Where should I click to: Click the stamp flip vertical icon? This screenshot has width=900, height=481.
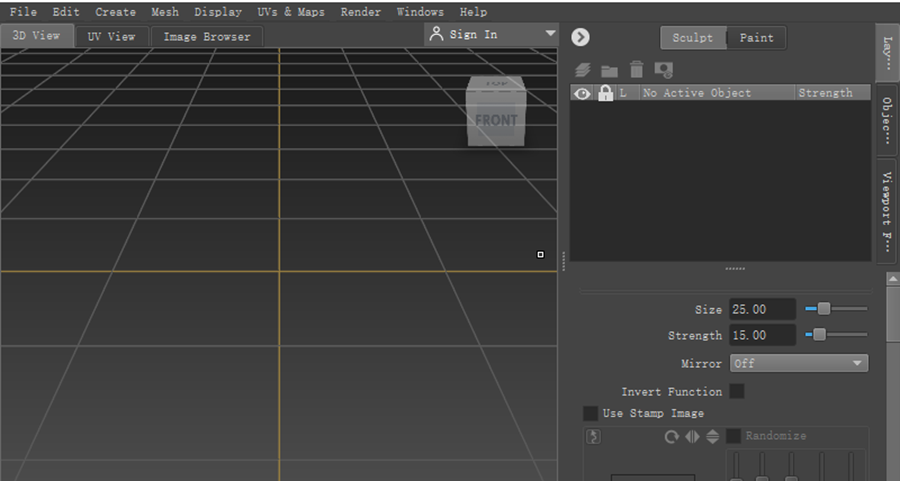pos(712,437)
